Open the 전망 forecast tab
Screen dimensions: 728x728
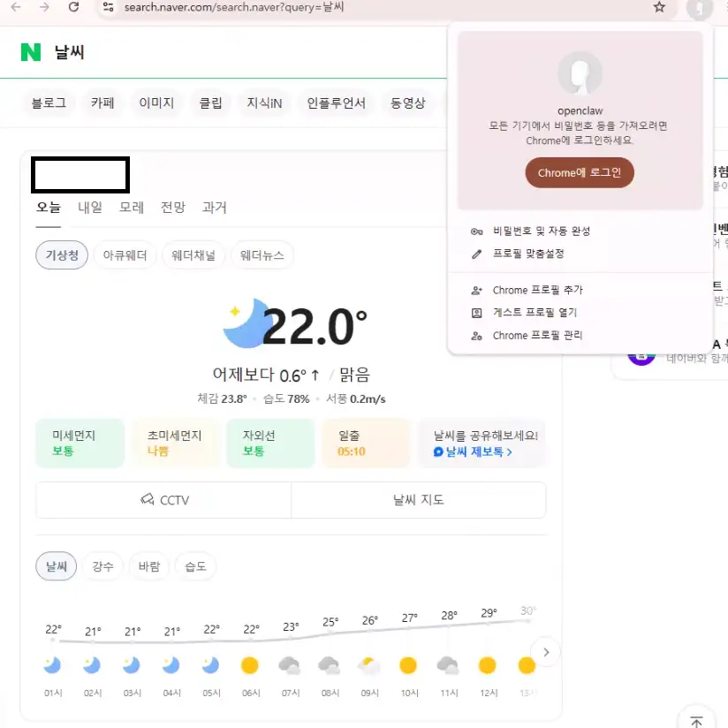(172, 207)
